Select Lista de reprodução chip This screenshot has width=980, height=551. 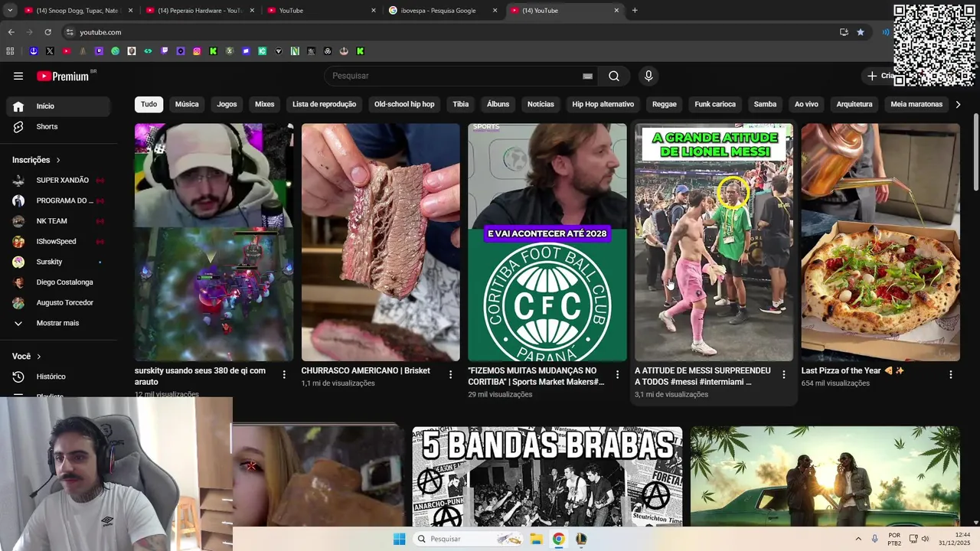click(325, 104)
